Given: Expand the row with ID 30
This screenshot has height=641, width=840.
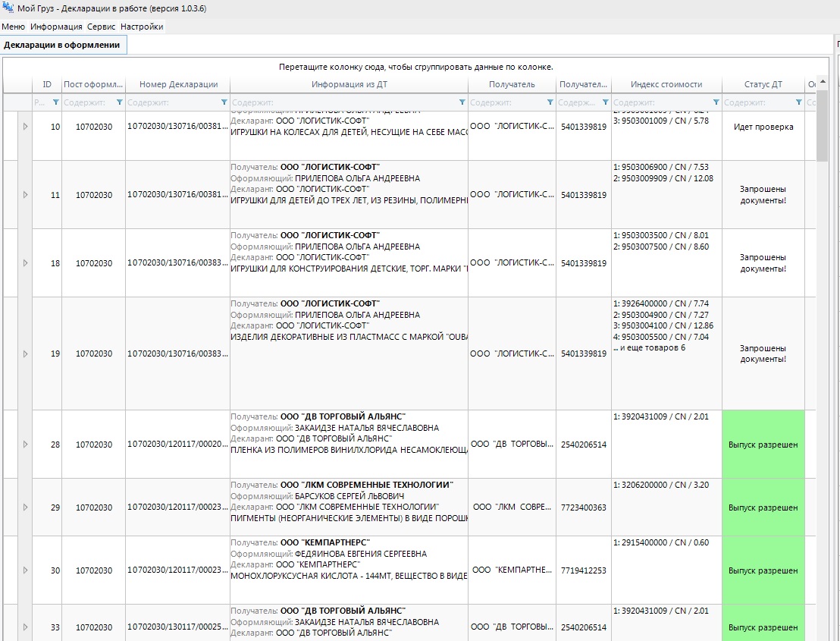Looking at the screenshot, I should (25, 570).
